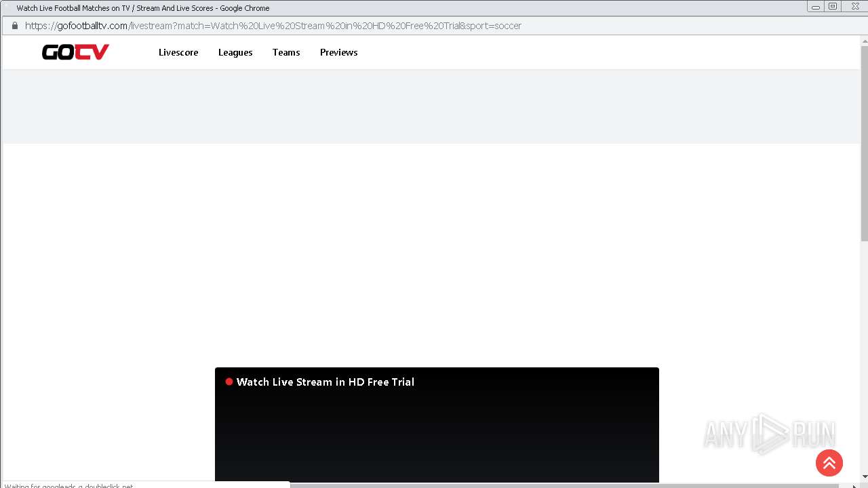Click the red live indicator dot
Viewport: 868px width, 488px height.
[x=229, y=382]
